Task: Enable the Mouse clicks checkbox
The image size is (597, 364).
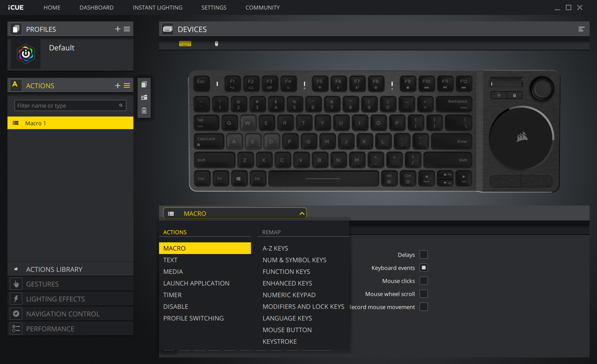Action: coord(423,281)
